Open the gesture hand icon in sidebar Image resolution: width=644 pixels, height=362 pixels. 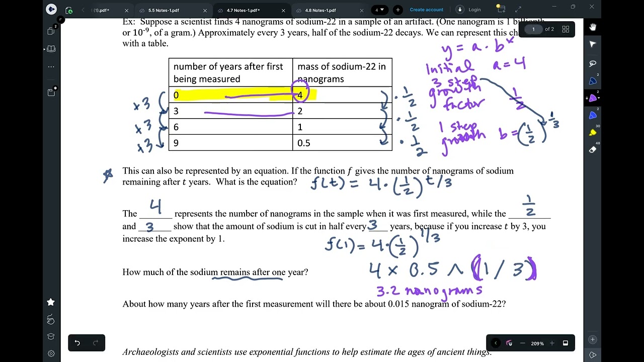coord(51,320)
